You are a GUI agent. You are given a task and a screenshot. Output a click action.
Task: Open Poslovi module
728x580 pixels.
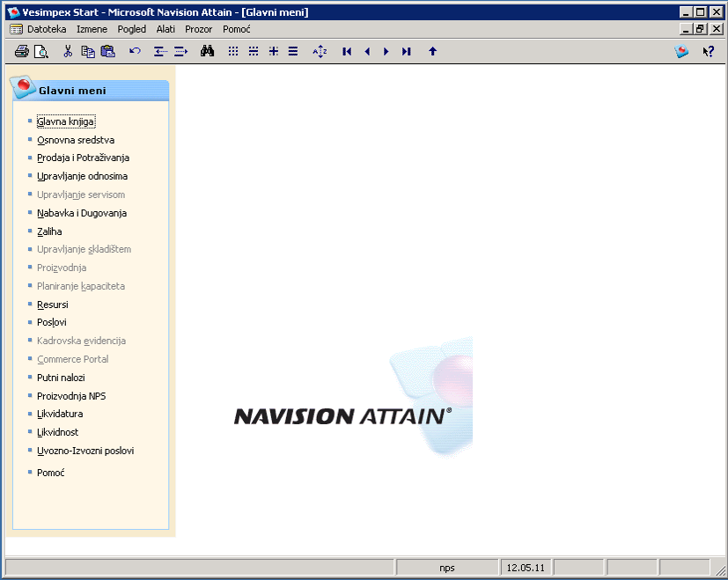[52, 322]
